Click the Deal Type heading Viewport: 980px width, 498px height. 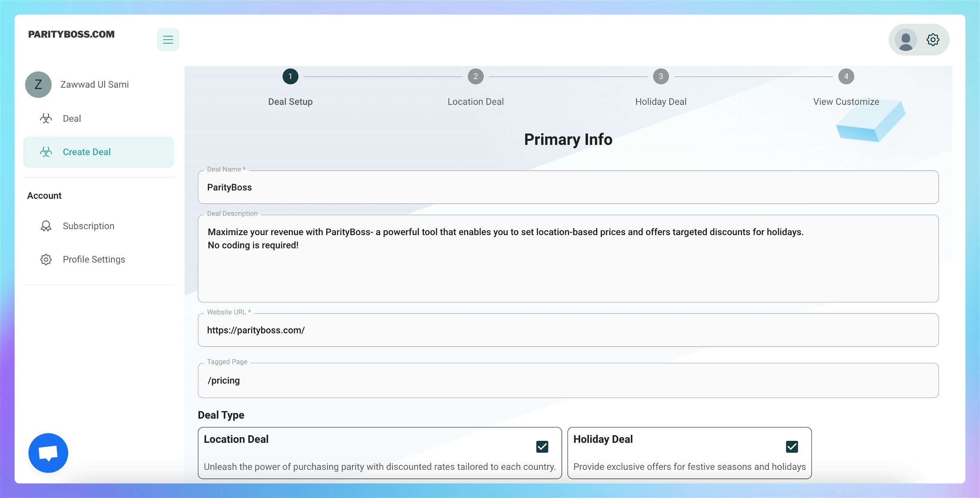[x=221, y=415]
